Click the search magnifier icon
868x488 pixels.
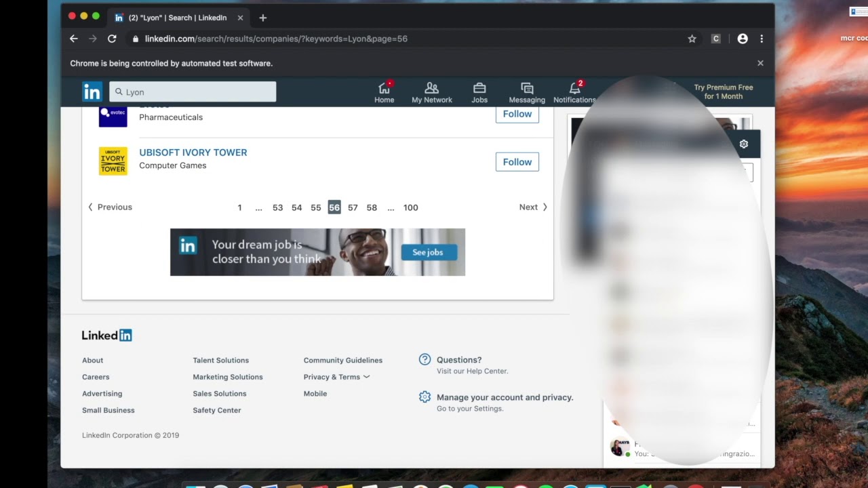tap(119, 91)
